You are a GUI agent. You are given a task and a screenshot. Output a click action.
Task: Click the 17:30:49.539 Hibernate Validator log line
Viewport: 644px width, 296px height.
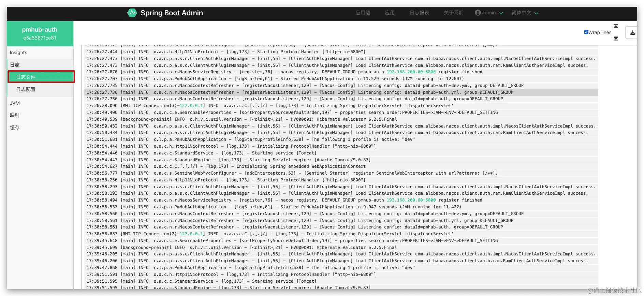(341, 119)
